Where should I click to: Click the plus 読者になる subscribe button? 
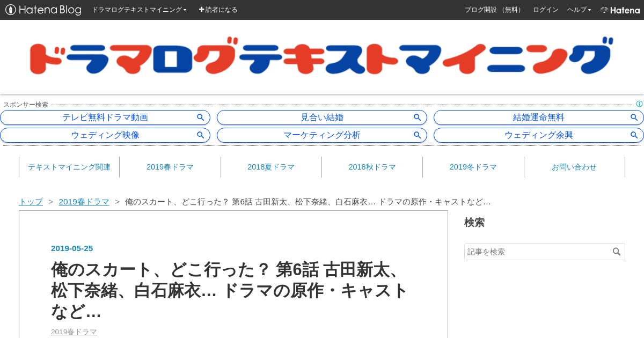pos(218,10)
